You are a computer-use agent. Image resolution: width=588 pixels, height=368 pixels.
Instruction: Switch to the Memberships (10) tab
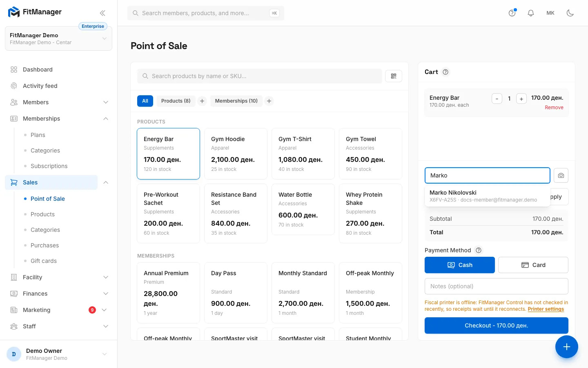236,101
